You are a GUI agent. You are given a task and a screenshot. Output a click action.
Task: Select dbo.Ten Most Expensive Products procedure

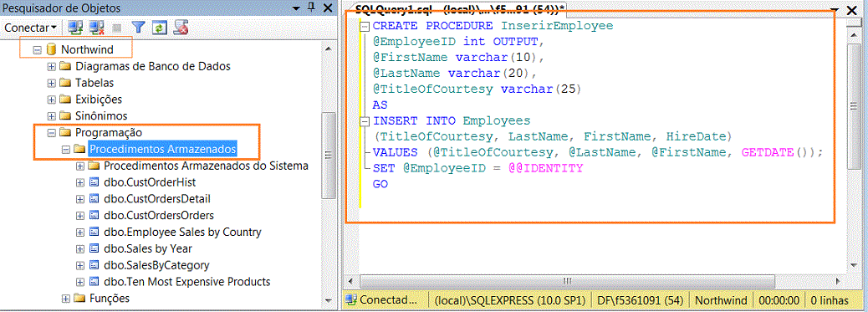pos(187,282)
